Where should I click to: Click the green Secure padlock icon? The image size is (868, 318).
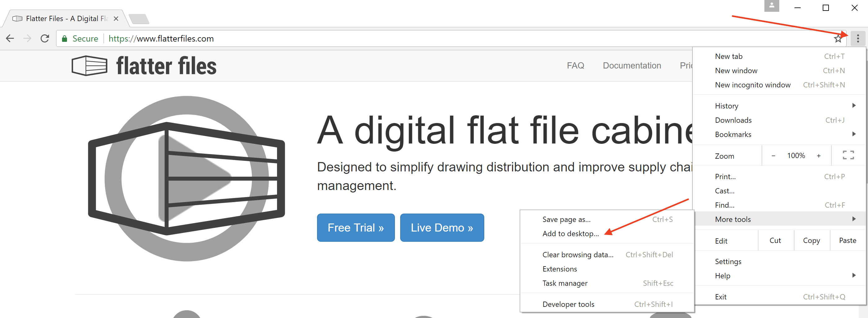click(64, 39)
